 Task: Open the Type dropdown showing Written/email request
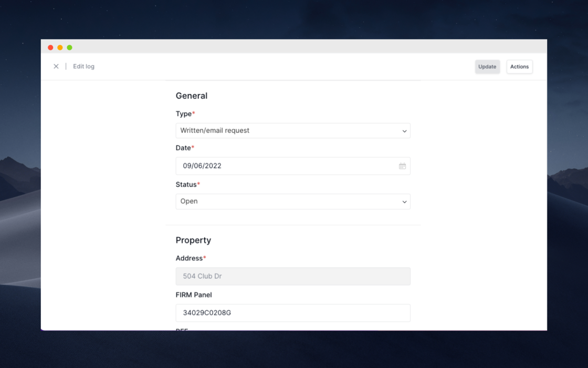(x=293, y=130)
